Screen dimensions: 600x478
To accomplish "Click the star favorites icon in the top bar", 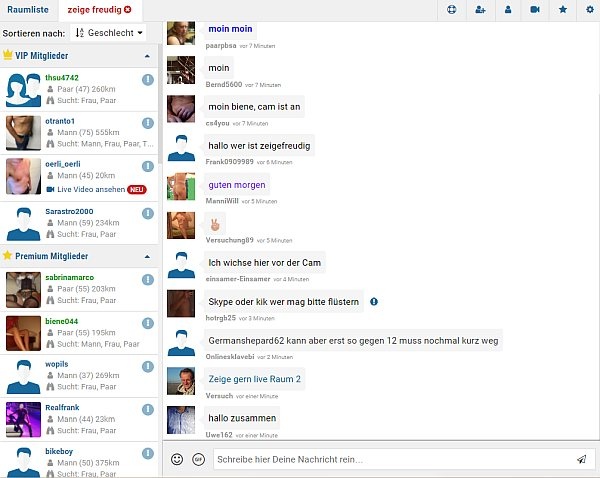I will click(562, 10).
